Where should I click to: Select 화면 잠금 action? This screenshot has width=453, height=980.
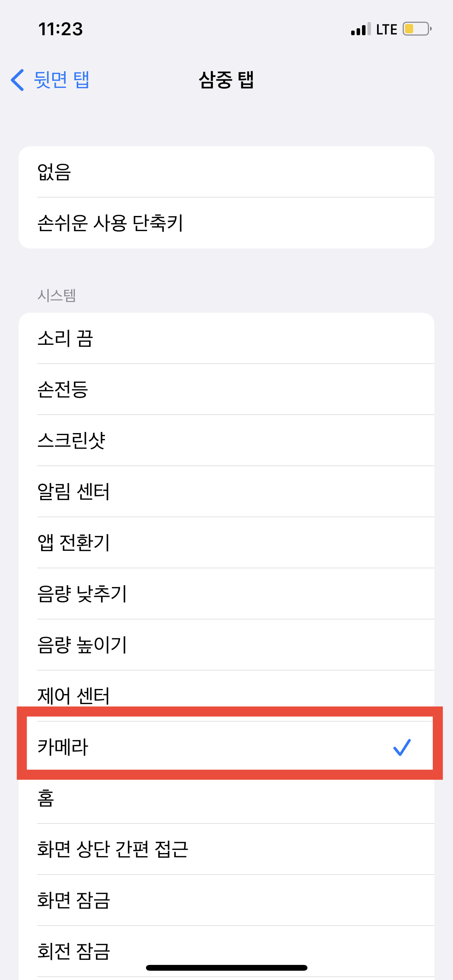tap(226, 900)
